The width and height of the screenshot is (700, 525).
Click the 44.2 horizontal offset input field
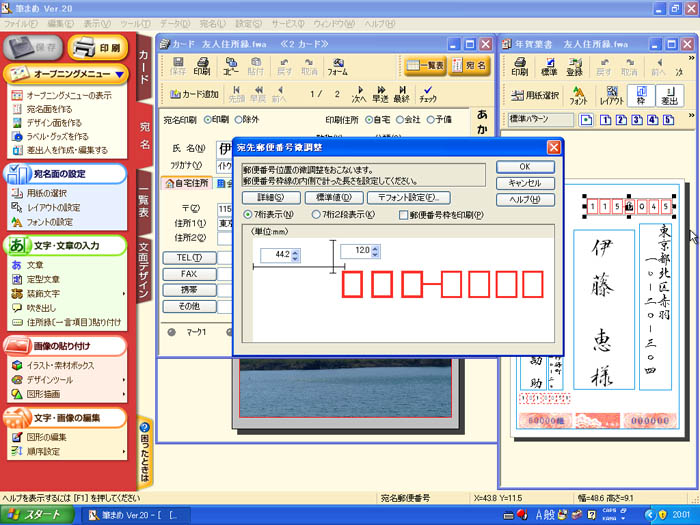click(274, 255)
